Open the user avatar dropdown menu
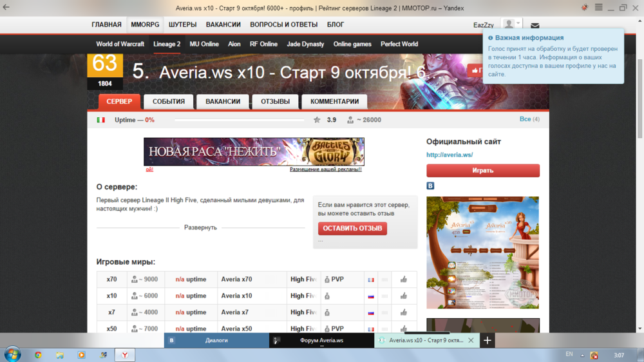Screen dimensions: 644x362 (511, 24)
